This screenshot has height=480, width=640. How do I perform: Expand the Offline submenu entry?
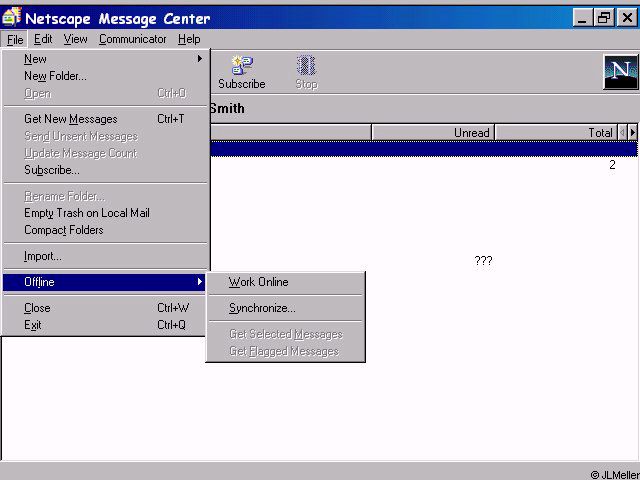pos(104,282)
